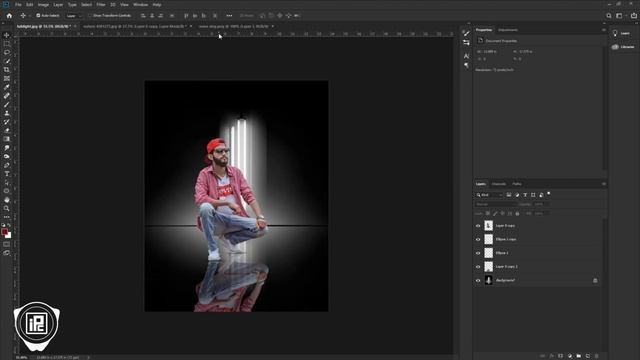
Task: Click the share icon at top right
Action: [x=633, y=16]
